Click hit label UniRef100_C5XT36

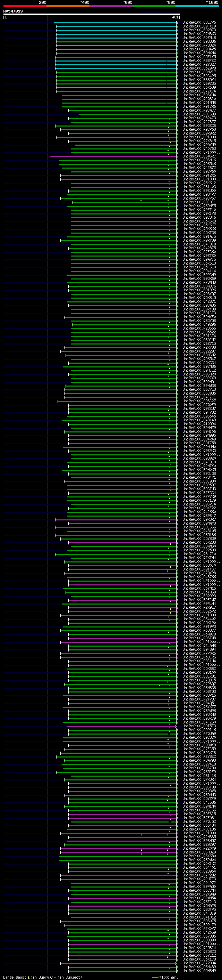point(199,233)
